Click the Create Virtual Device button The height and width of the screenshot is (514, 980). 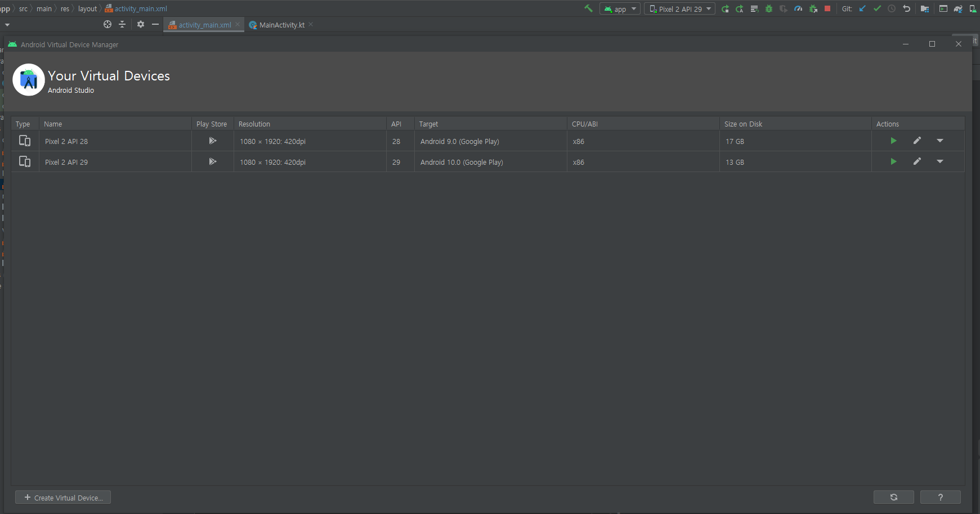[x=63, y=498]
